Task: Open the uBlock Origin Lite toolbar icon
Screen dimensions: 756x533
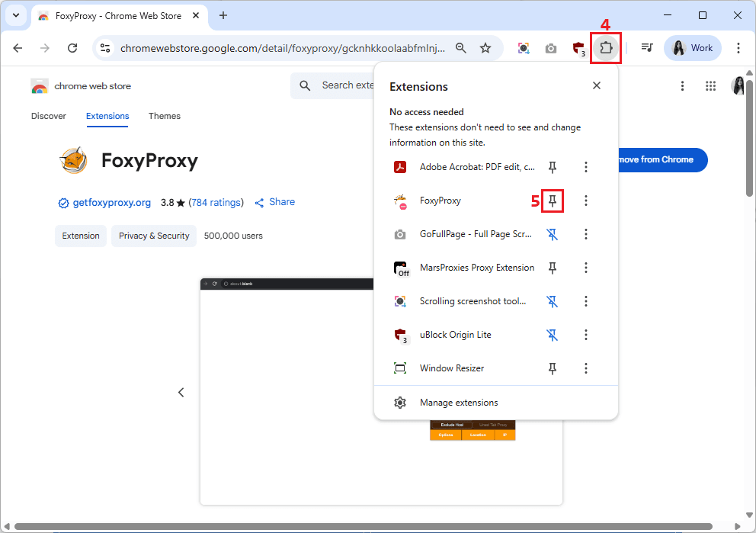Action: pos(578,48)
